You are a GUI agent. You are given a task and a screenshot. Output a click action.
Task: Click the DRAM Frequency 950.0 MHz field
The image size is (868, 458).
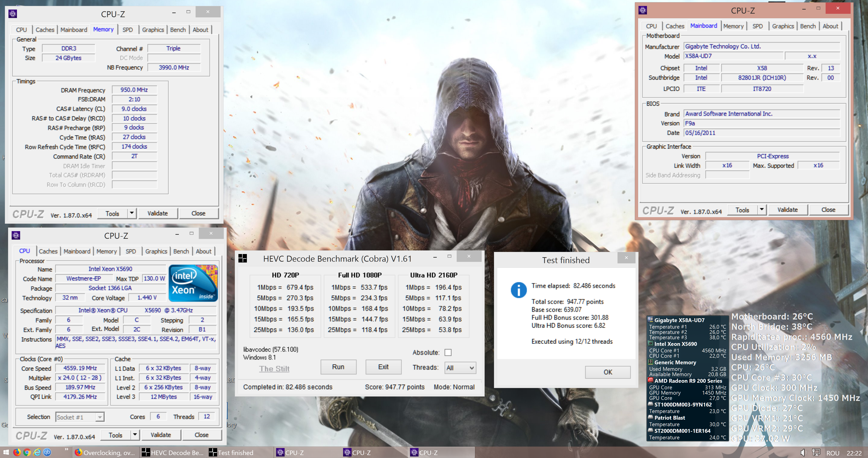134,90
